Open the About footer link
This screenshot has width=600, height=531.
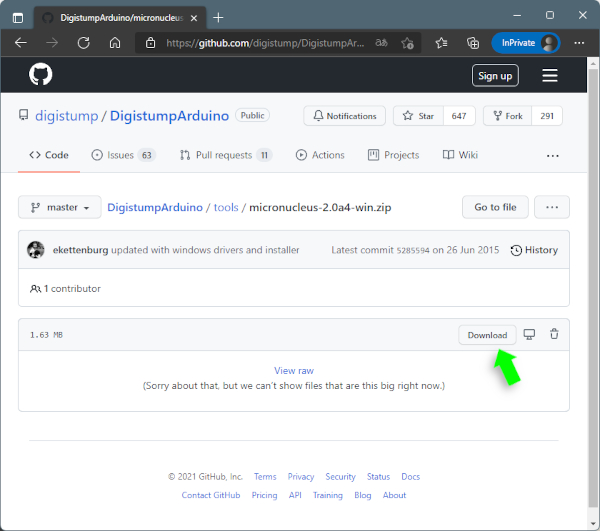pos(394,495)
